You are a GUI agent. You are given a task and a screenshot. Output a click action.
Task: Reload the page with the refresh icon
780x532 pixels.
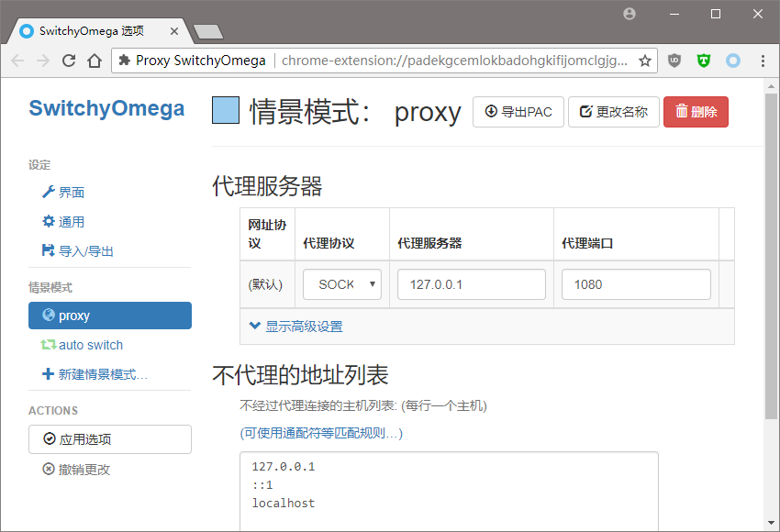tap(69, 61)
